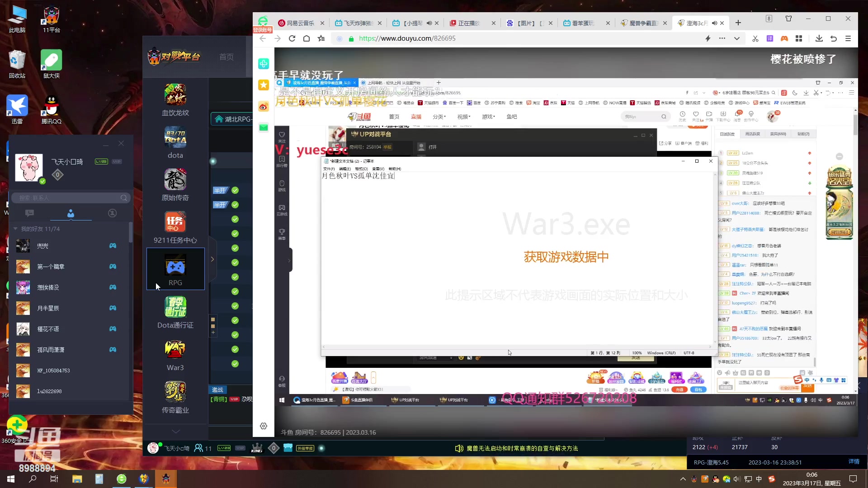The height and width of the screenshot is (488, 868).
Task: Open favorites star in browser sidebar
Action: [x=264, y=85]
